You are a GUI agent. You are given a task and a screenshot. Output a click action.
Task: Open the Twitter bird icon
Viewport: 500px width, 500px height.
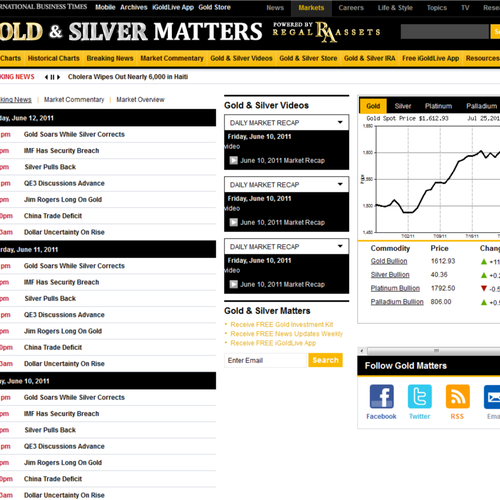tap(419, 396)
